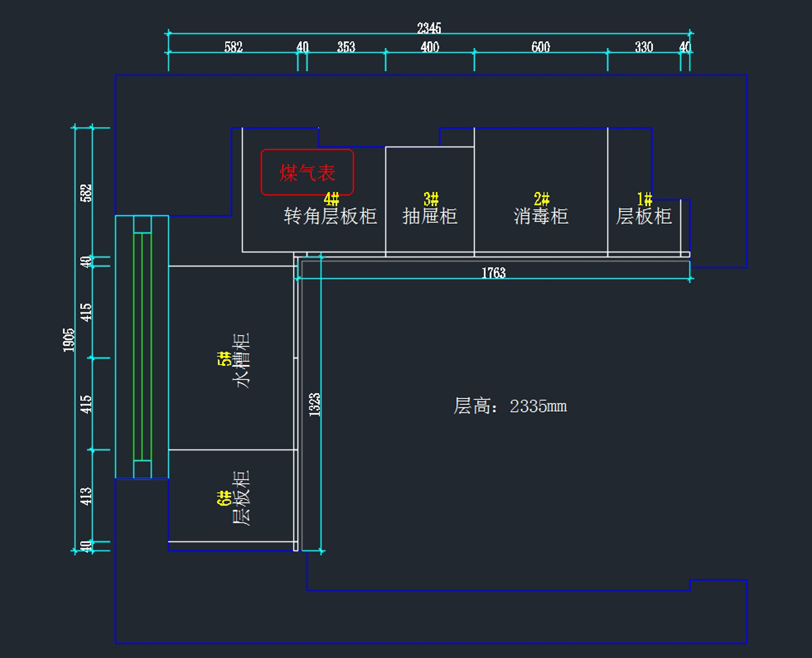Click the overall vertical 1905 dimension
The height and width of the screenshot is (658, 812).
68,339
